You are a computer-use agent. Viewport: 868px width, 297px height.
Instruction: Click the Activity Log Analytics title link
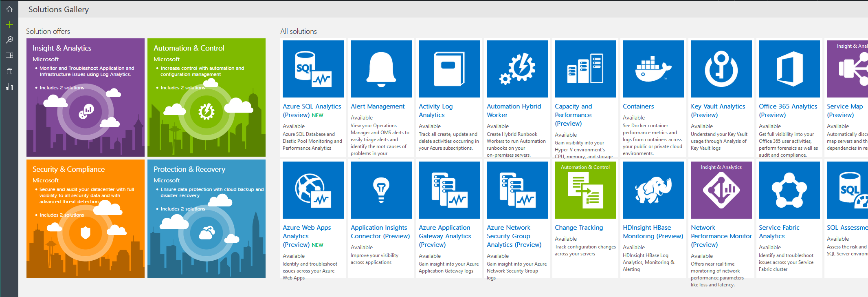pyautogui.click(x=436, y=111)
